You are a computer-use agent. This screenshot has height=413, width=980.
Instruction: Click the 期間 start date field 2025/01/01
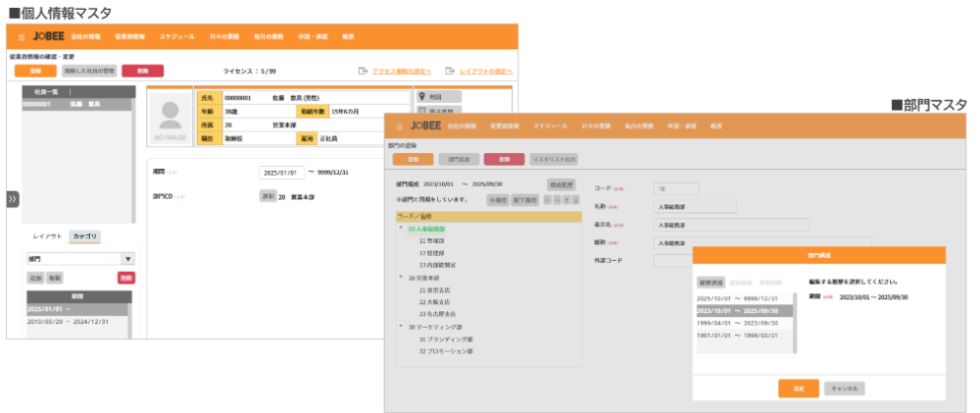(281, 172)
